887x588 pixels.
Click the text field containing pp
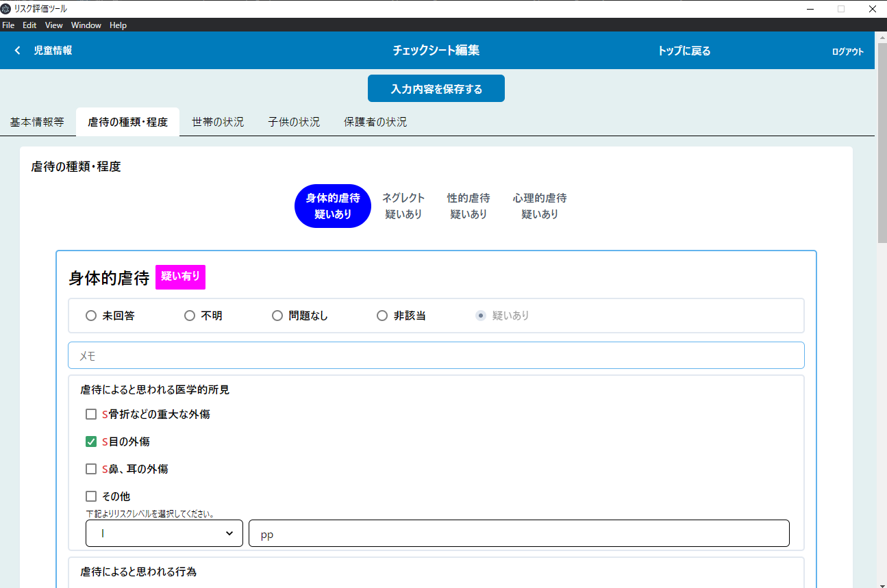click(x=519, y=533)
